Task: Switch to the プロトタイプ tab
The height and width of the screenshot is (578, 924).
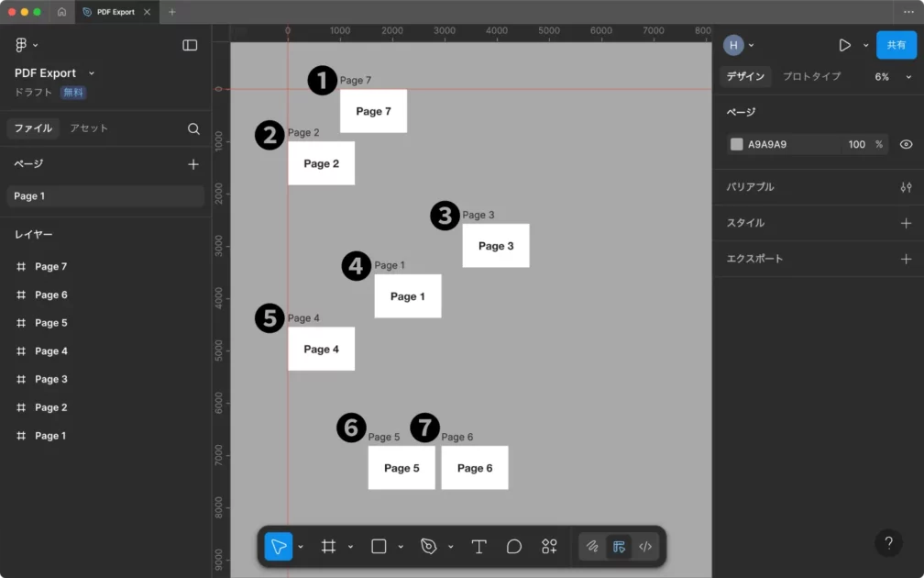Action: pyautogui.click(x=811, y=77)
